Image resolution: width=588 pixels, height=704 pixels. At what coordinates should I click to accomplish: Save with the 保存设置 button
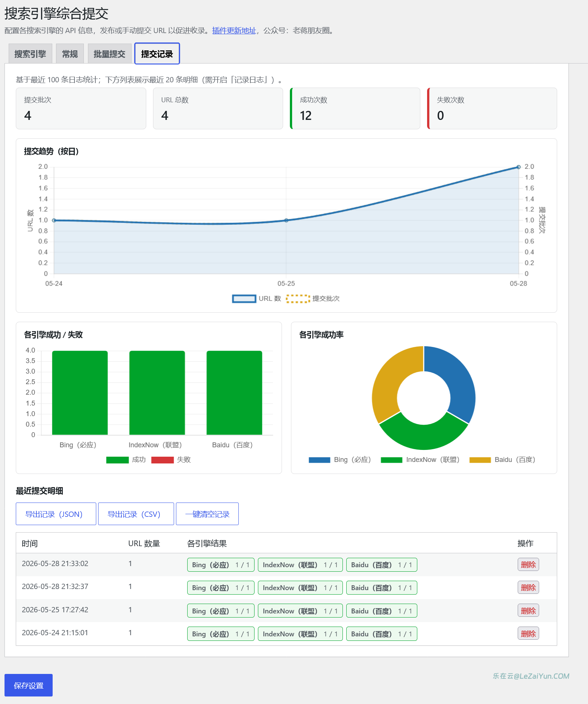pyautogui.click(x=29, y=685)
